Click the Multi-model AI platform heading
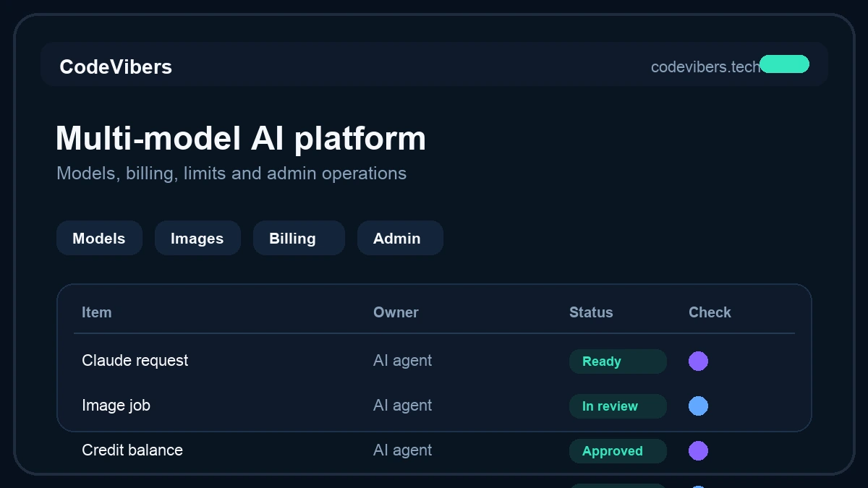 (241, 138)
